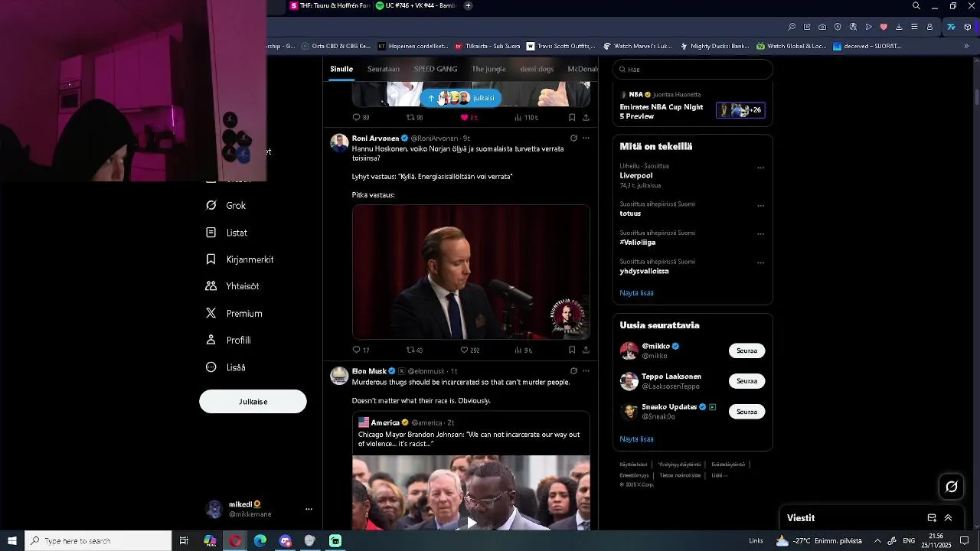
Task: Bookmark Roni Arvonen's post
Action: coord(572,350)
